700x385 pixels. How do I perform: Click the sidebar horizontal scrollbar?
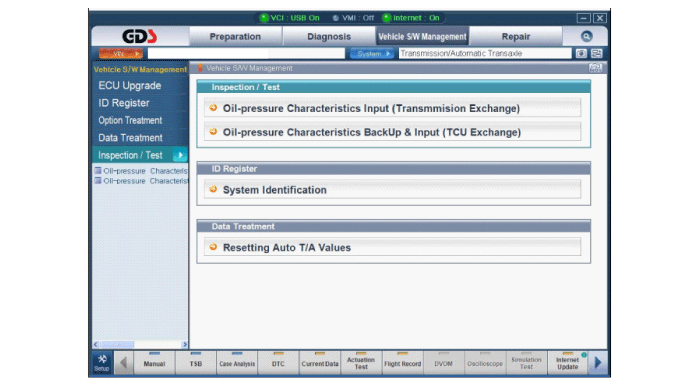(140, 344)
